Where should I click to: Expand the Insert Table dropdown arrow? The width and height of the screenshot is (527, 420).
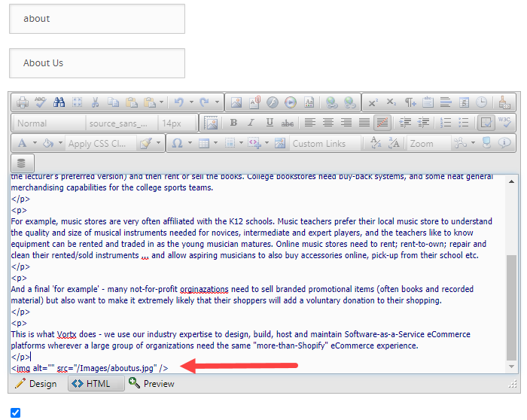point(215,144)
